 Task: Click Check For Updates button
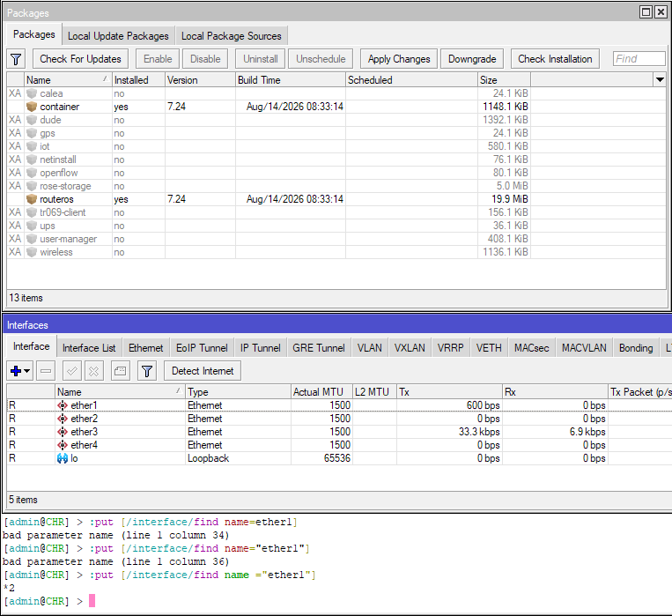(80, 59)
